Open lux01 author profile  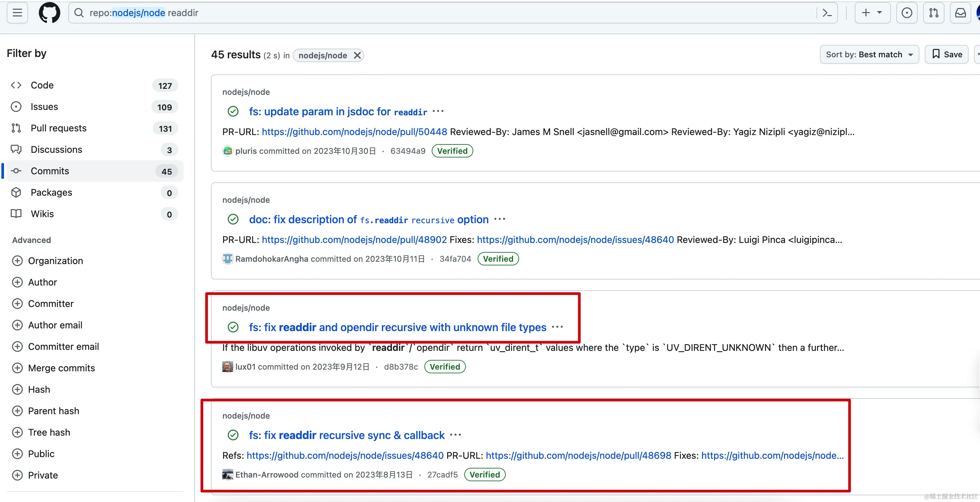(x=246, y=367)
